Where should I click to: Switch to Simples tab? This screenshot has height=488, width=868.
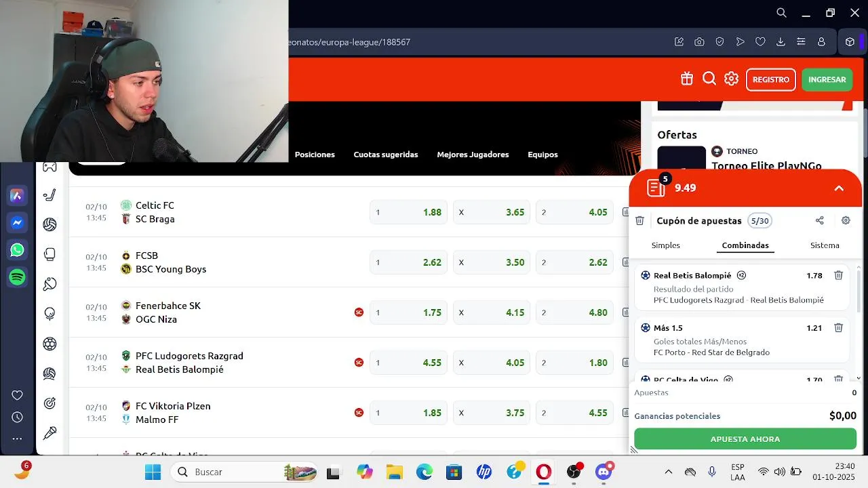tap(666, 245)
